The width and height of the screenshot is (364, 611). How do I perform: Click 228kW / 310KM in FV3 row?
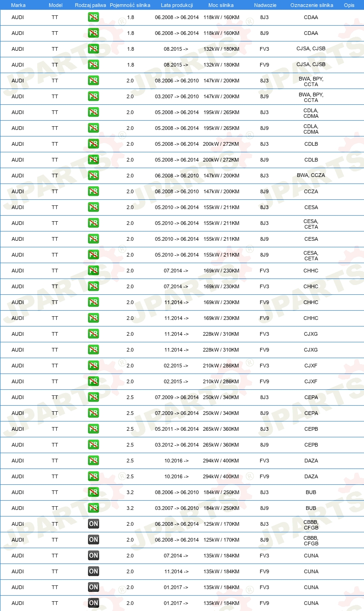click(x=221, y=334)
